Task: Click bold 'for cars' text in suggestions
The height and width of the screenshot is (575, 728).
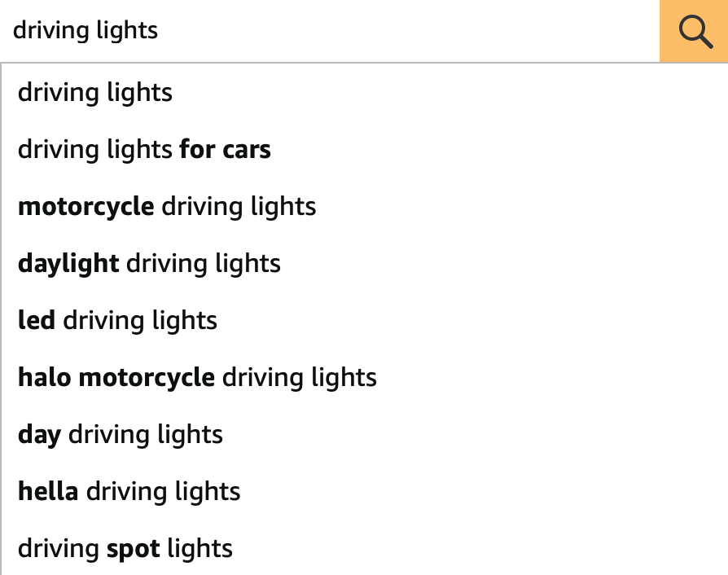Action: point(226,150)
